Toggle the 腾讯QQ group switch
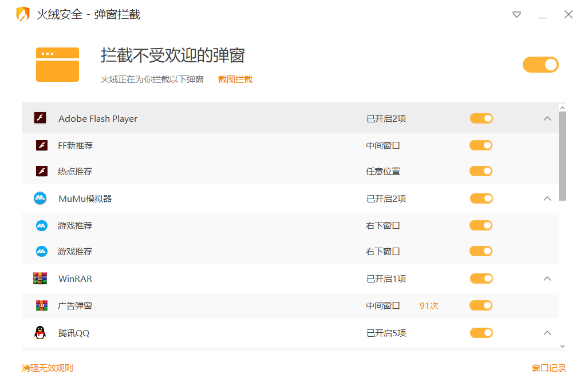The image size is (588, 386). (x=481, y=333)
